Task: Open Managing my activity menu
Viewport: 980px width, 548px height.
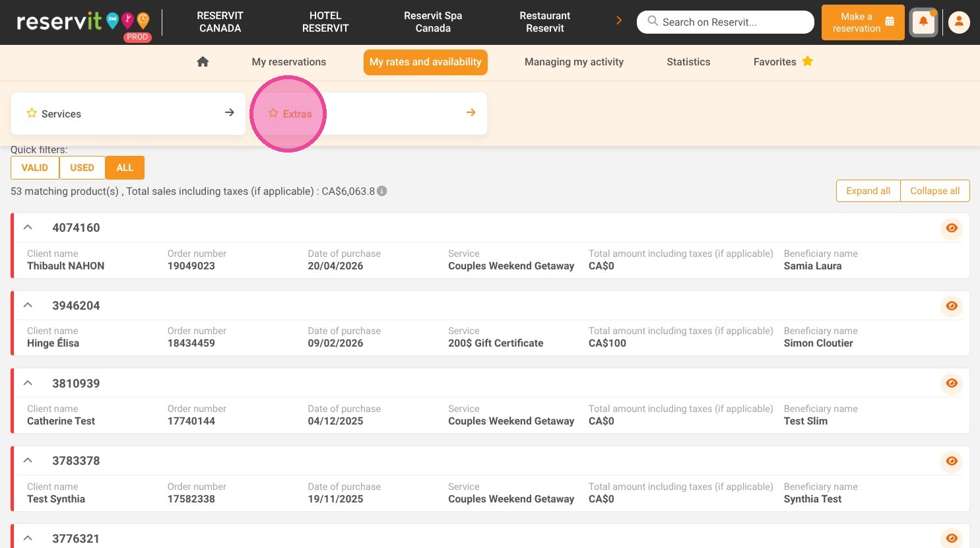Action: [574, 62]
